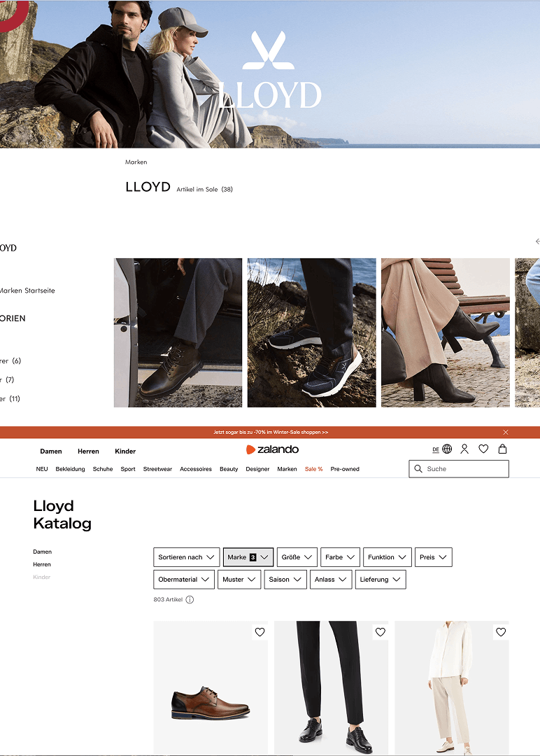Favorite the white blouse outfit product
540x756 pixels.
point(501,631)
